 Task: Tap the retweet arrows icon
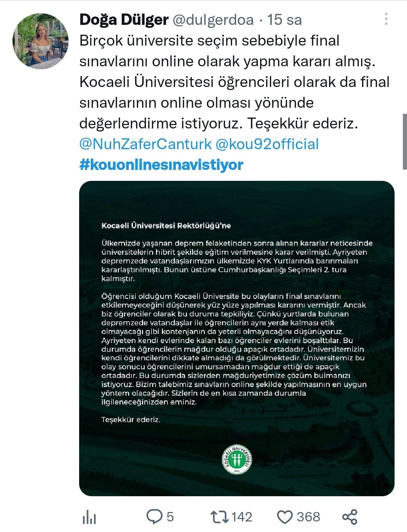pyautogui.click(x=219, y=517)
